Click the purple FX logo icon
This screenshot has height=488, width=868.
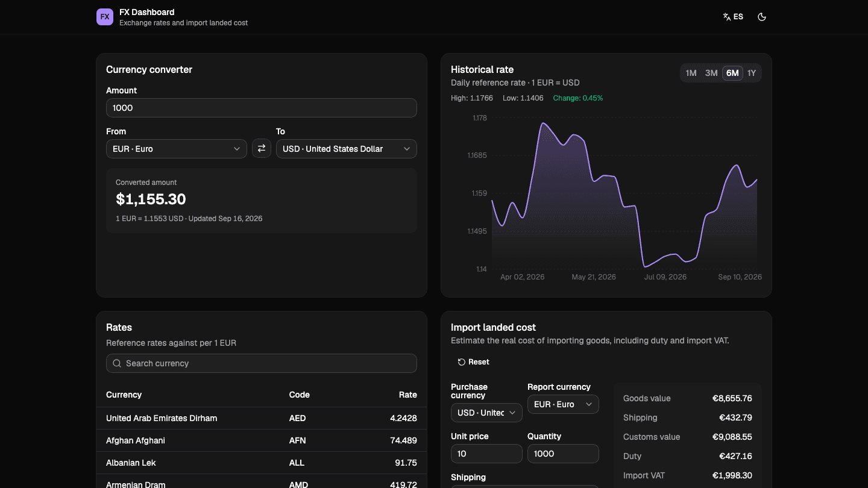[105, 17]
